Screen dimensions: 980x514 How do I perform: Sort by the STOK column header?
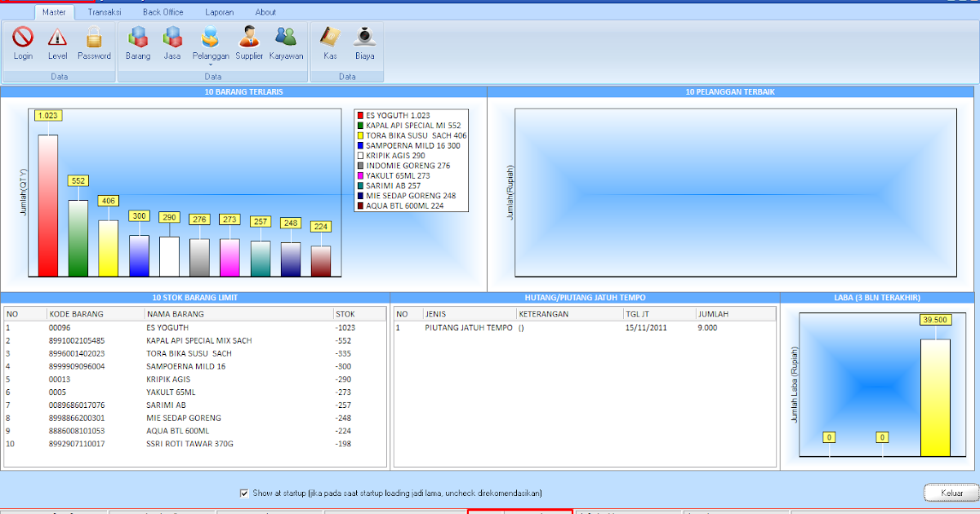(x=358, y=313)
